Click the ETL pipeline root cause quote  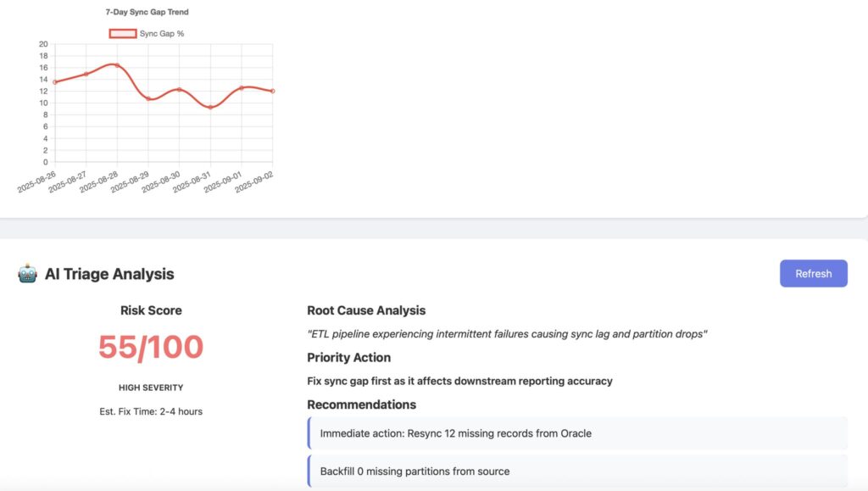click(x=507, y=334)
